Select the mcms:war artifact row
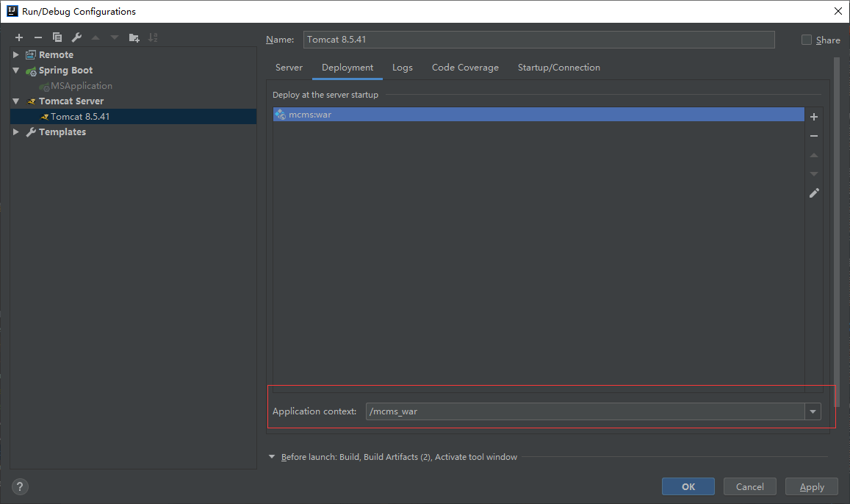This screenshot has height=504, width=850. tap(539, 115)
